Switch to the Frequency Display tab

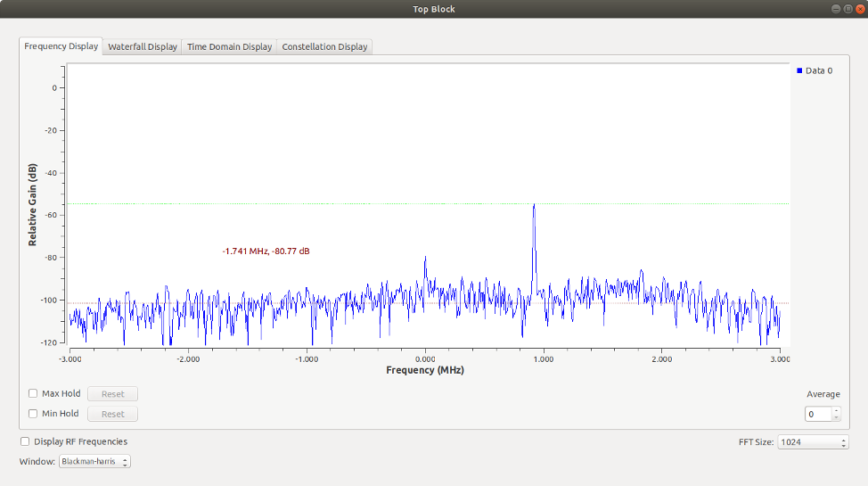pos(61,46)
